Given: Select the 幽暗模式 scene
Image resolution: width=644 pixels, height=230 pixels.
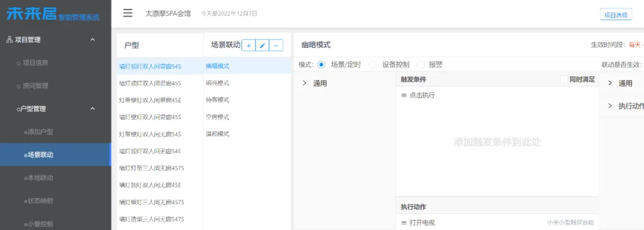Looking at the screenshot, I should coord(247,66).
